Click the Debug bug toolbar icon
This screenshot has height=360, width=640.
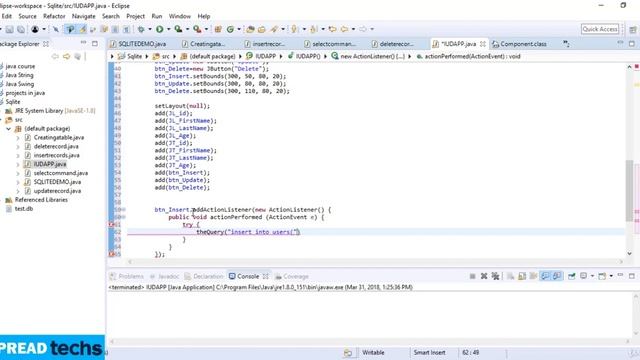click(x=141, y=29)
